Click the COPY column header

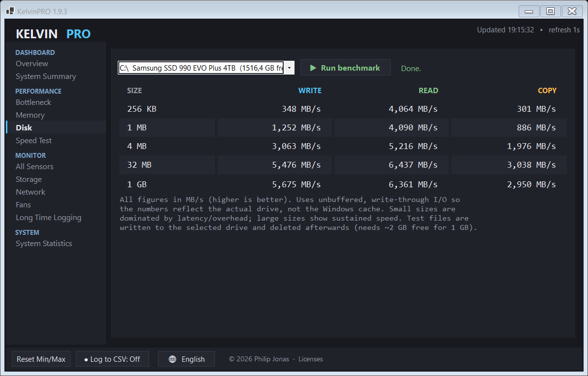coord(547,91)
